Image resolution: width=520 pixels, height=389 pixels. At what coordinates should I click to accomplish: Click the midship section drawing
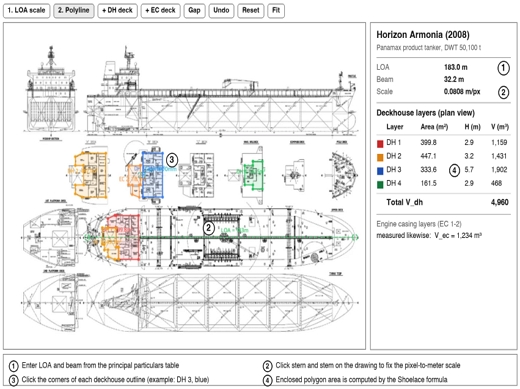(x=51, y=92)
